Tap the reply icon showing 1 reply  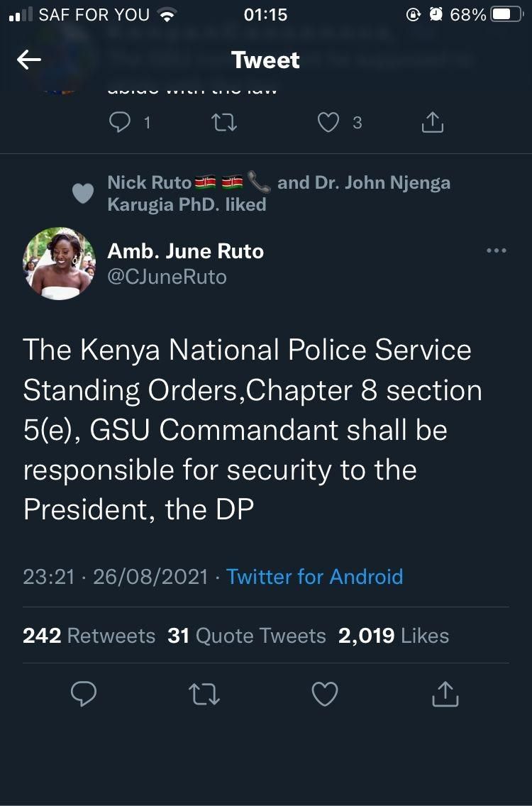[121, 122]
